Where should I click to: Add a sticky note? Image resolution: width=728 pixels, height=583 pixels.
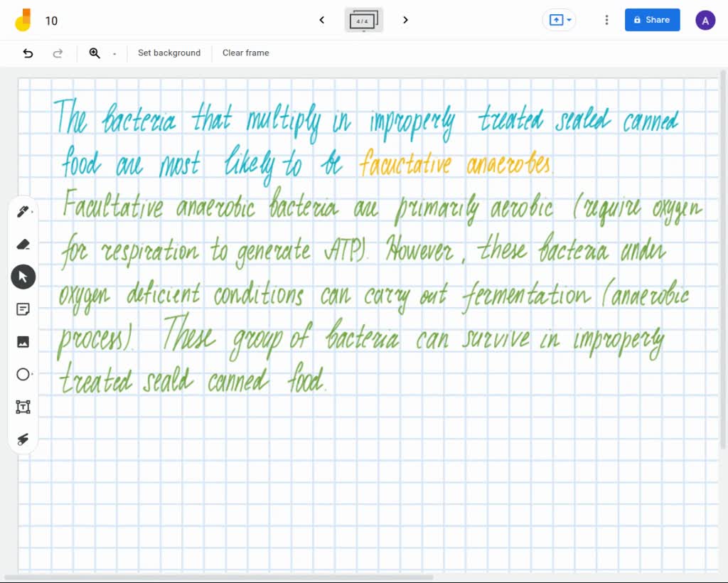coord(23,309)
